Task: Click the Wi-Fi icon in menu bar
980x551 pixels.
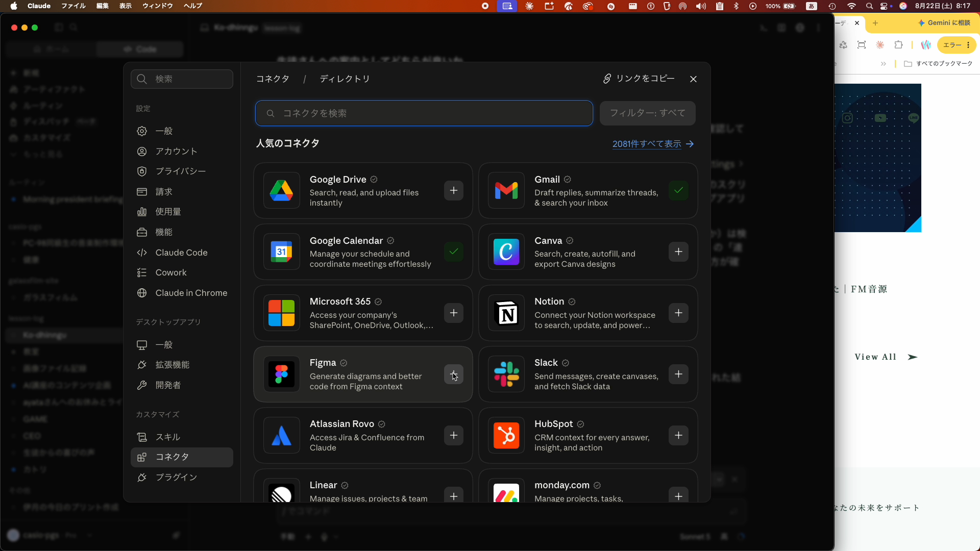Action: point(851,6)
